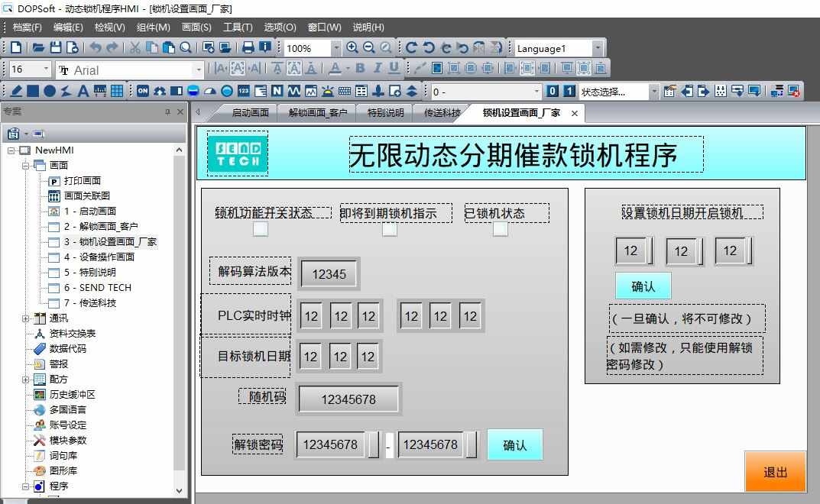Select the scale ruler tool
This screenshot has height=504, width=820.
coord(99,91)
